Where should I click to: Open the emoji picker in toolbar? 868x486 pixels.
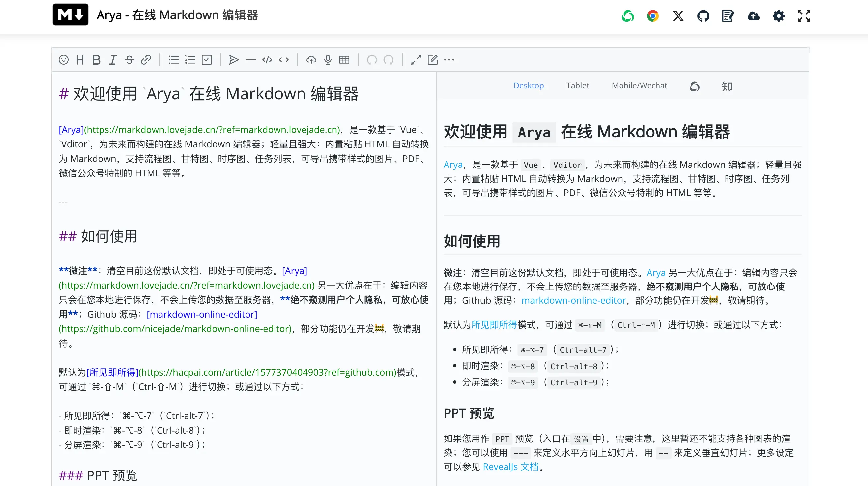tap(63, 60)
